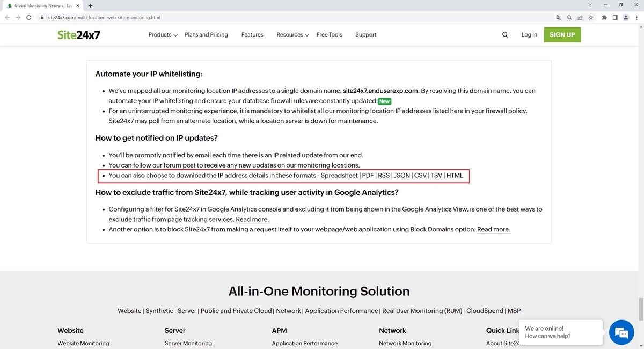The height and width of the screenshot is (349, 644).
Task: Open the Extensions puzzle icon
Action: (x=605, y=17)
